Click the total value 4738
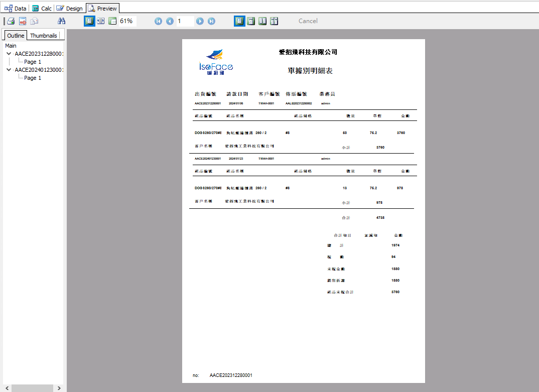The image size is (539, 392). point(380,218)
